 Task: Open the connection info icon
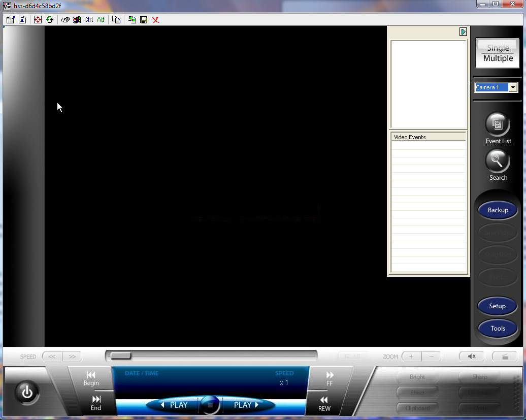pyautogui.click(x=22, y=20)
